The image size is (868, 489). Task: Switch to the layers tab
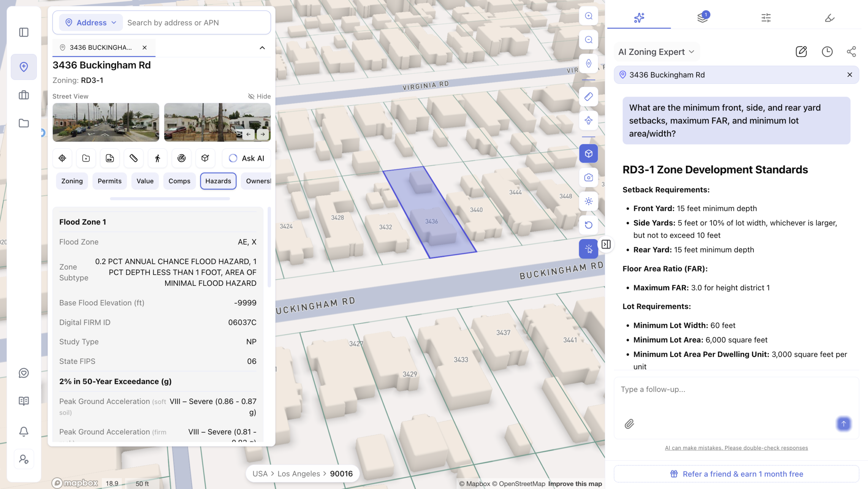tap(703, 17)
